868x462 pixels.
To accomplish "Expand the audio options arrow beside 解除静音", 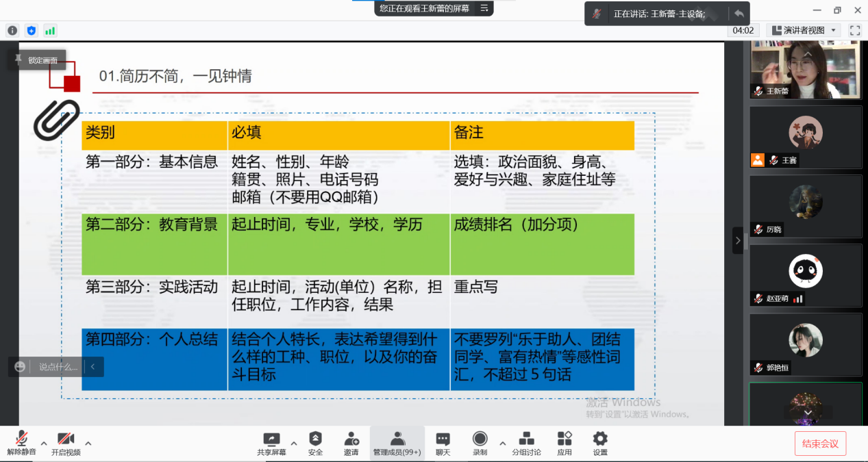I will point(44,443).
